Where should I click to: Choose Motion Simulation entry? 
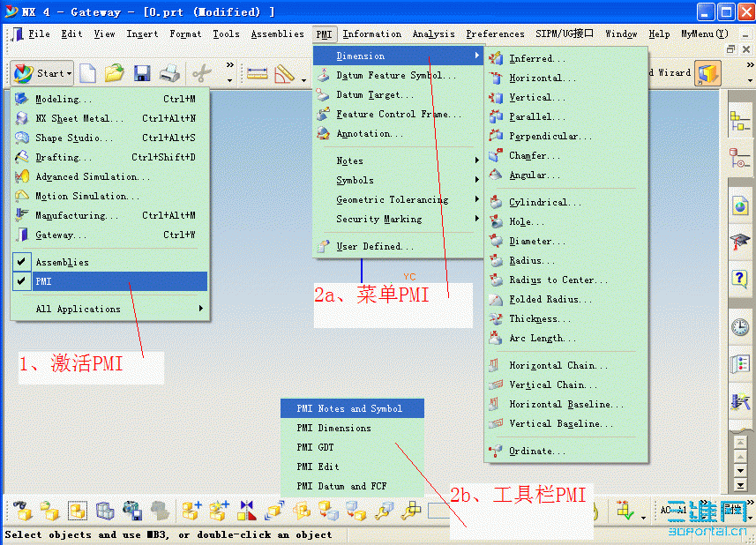[x=111, y=196]
